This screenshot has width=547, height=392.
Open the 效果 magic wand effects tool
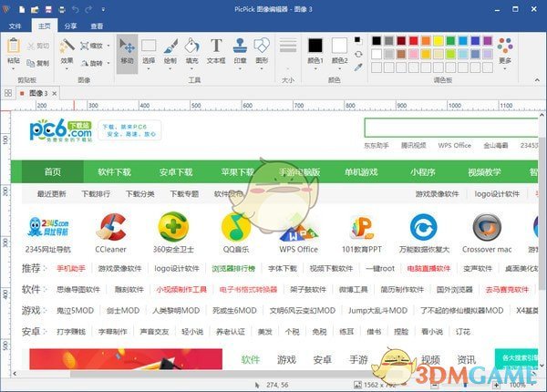tap(67, 46)
